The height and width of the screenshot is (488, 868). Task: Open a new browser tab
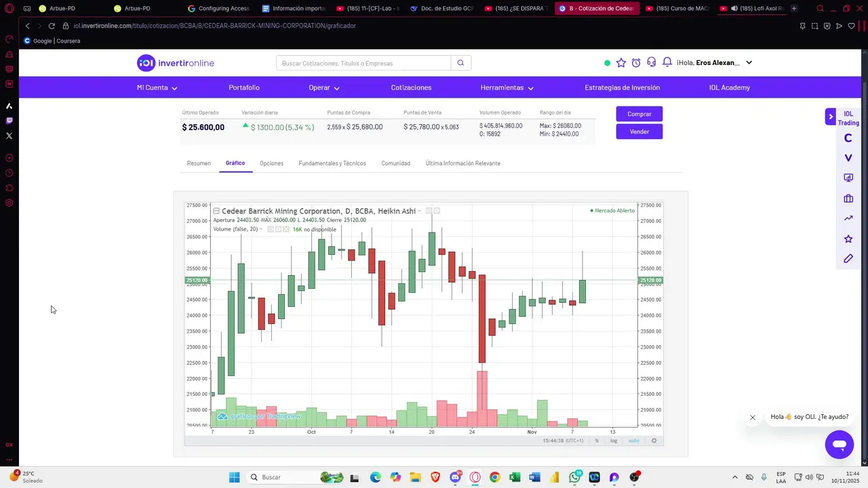click(x=794, y=9)
